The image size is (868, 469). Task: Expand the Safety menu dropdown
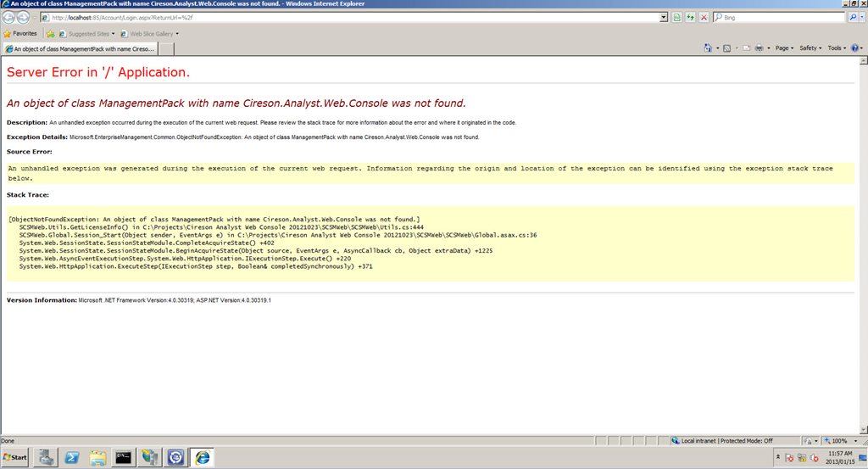(810, 48)
